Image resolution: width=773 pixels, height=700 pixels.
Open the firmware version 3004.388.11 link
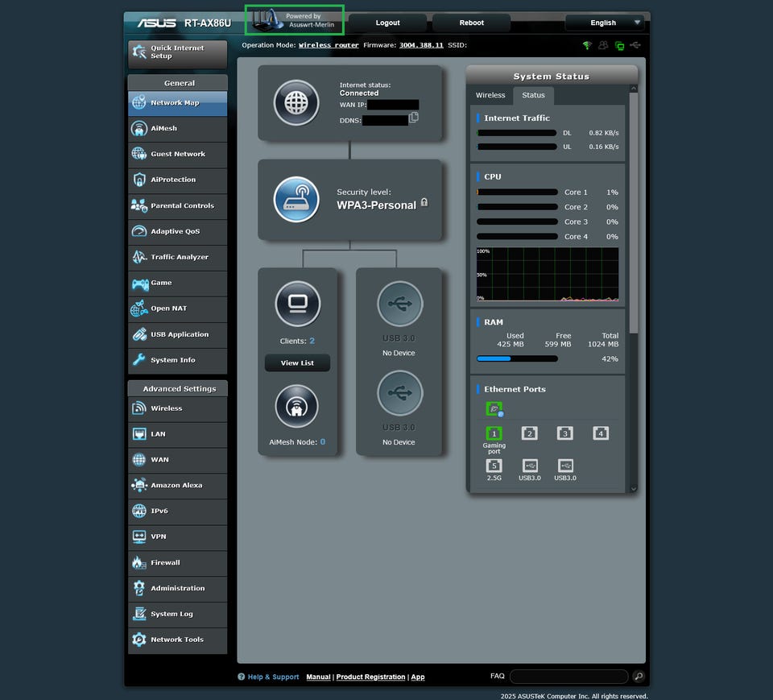421,45
